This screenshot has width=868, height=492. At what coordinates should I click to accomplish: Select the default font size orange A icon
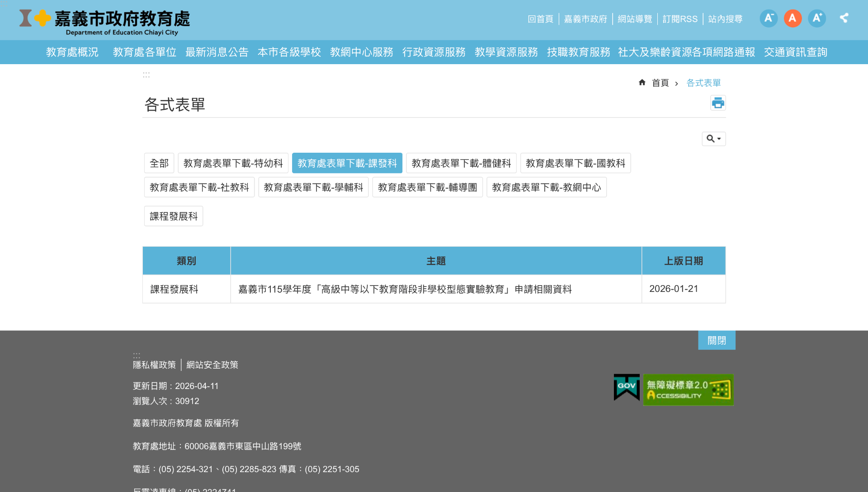pyautogui.click(x=793, y=18)
